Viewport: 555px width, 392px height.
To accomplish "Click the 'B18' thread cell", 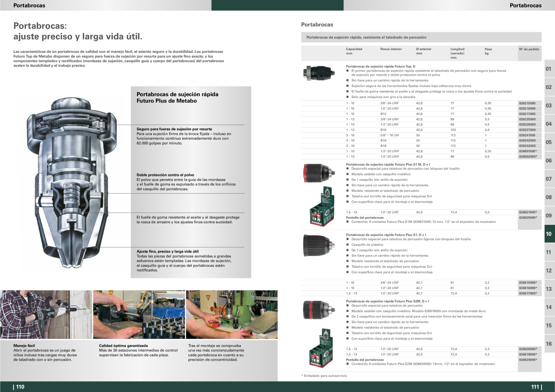I will 383,146.
